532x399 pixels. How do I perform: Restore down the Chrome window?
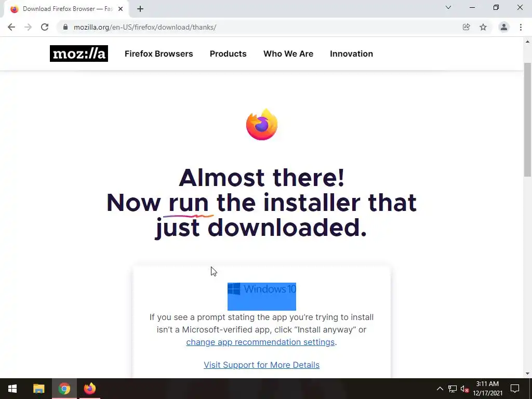[496, 7]
